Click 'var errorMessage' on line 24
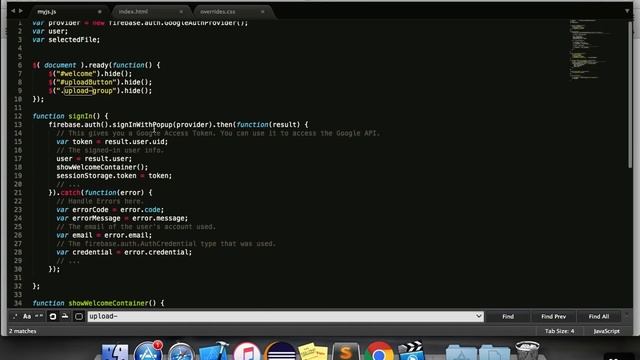Image resolution: width=640 pixels, height=360 pixels. coord(88,218)
